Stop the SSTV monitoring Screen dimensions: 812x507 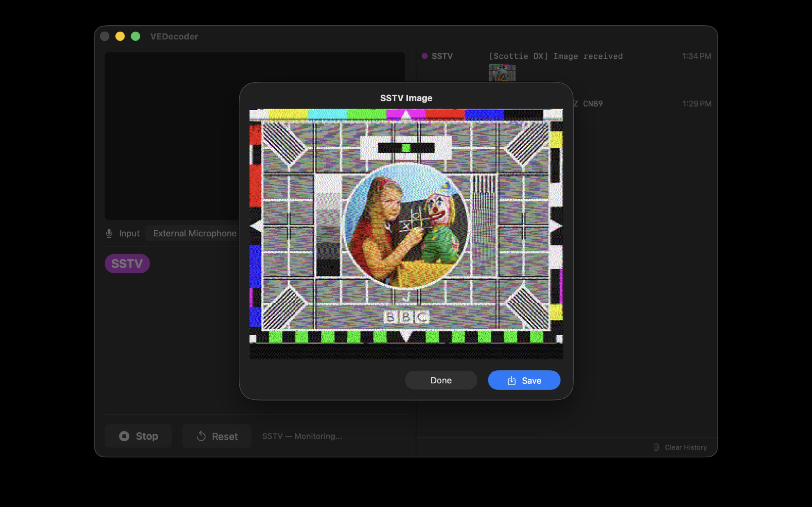coord(138,436)
